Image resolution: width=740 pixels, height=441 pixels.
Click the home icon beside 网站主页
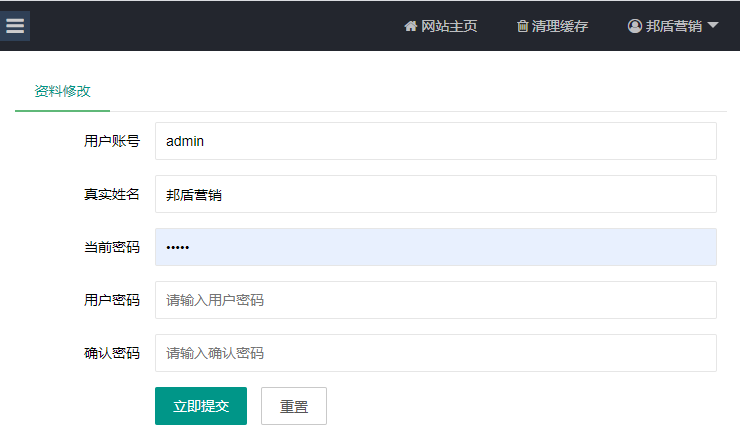coord(411,26)
